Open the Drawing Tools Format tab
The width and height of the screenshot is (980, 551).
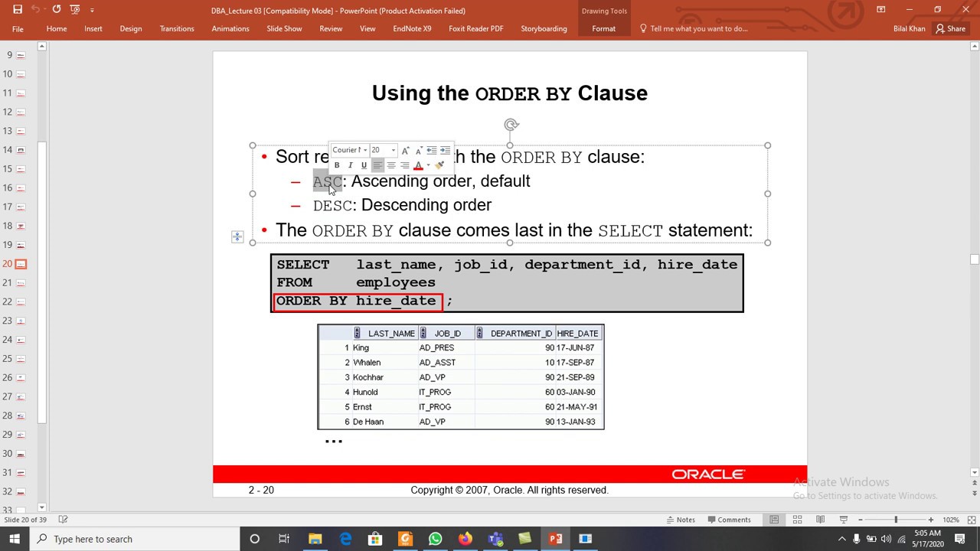(603, 28)
